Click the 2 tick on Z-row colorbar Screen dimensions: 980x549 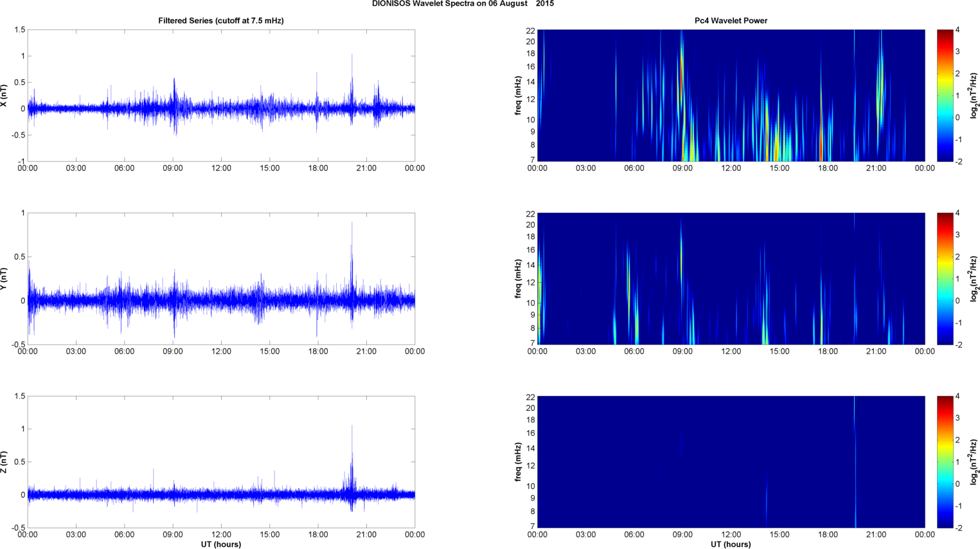958,440
